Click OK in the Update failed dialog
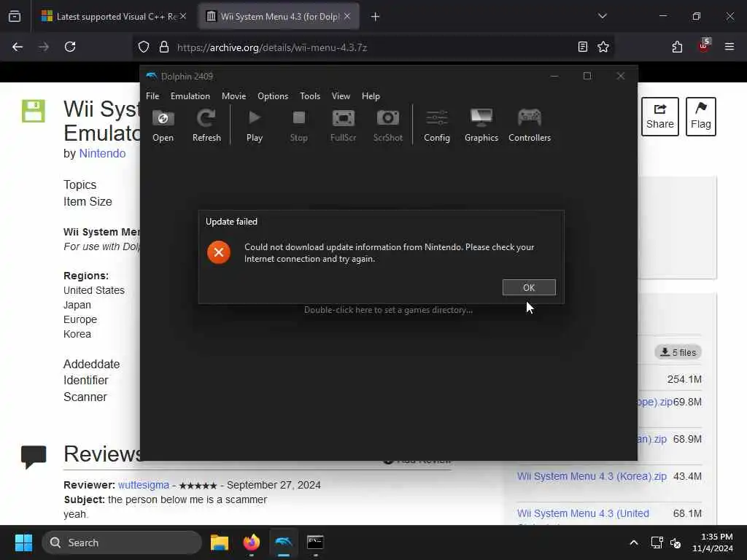747x560 pixels. pos(529,287)
